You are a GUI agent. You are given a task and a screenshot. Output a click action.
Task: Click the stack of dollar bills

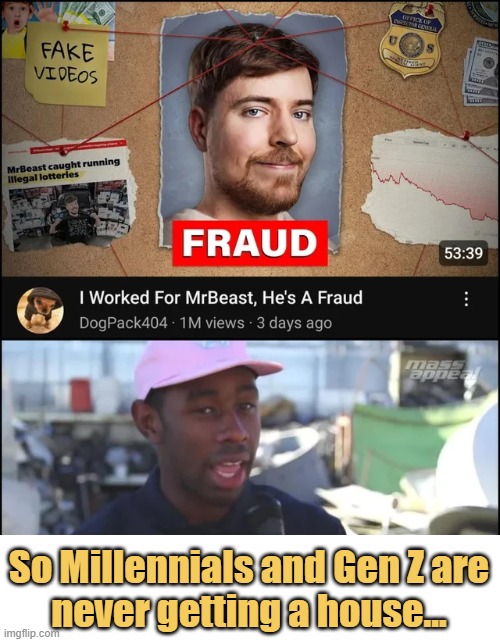481,72
